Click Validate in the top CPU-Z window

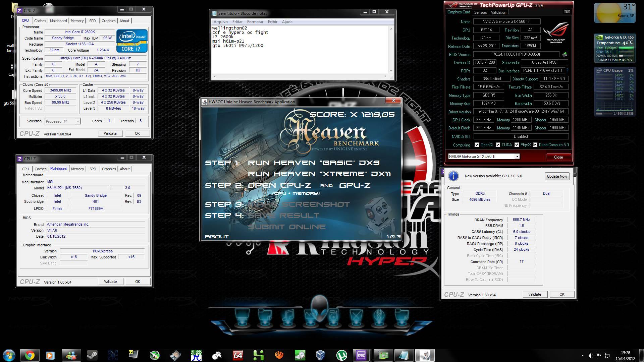point(110,133)
